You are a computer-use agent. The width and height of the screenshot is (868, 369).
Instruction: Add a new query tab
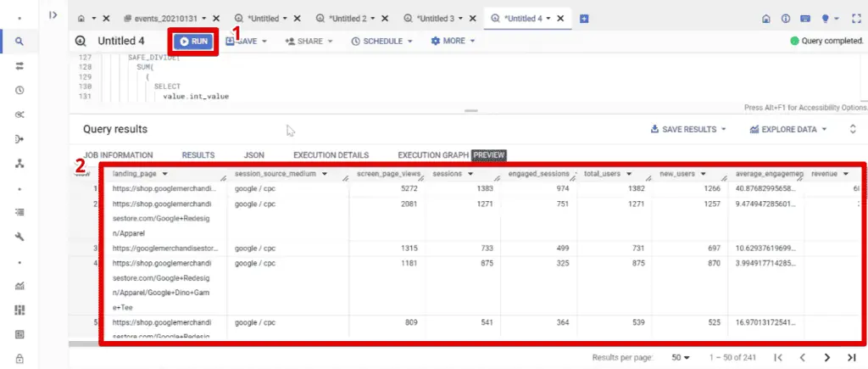(584, 19)
